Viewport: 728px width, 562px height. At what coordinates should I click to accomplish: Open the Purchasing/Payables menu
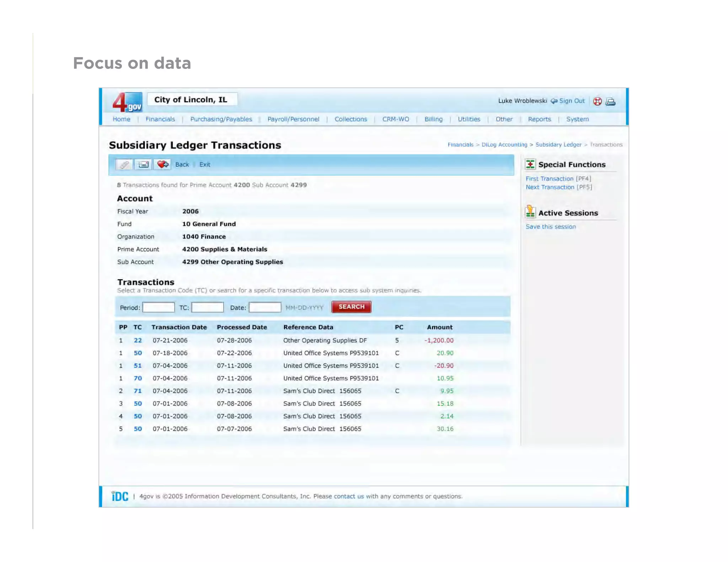(x=221, y=119)
